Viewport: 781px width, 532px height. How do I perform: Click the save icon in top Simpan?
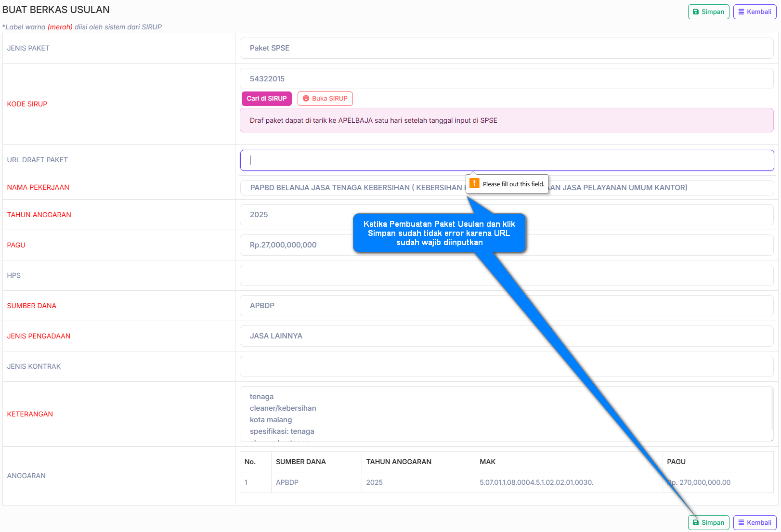point(696,12)
